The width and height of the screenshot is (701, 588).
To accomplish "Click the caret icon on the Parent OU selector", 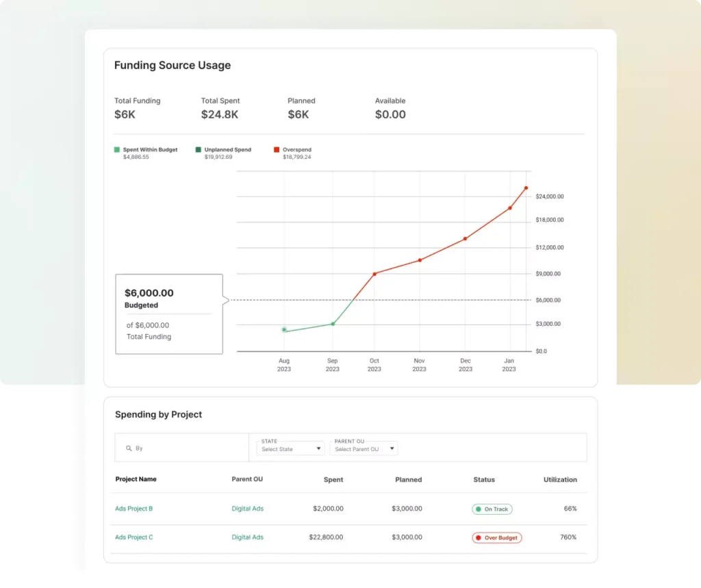I will (x=392, y=449).
